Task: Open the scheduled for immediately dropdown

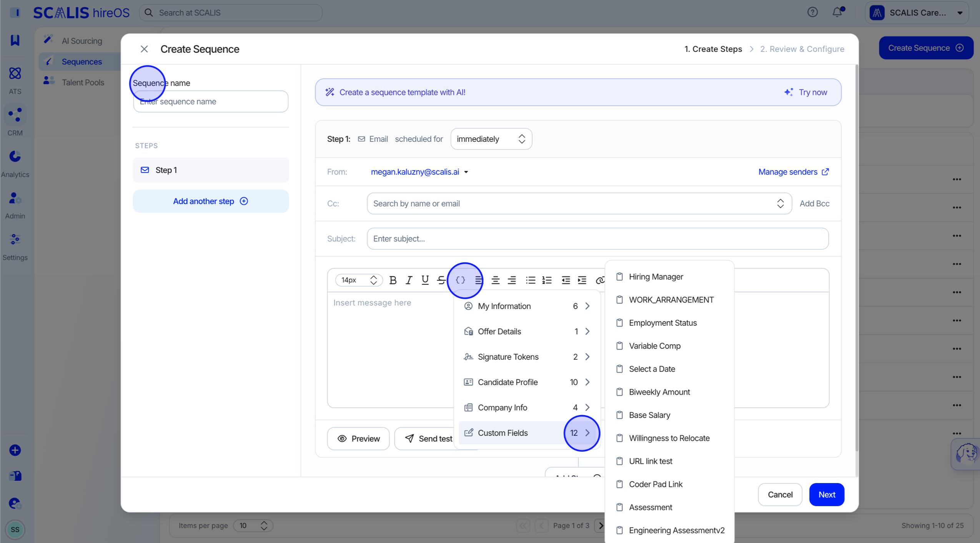Action: (491, 139)
